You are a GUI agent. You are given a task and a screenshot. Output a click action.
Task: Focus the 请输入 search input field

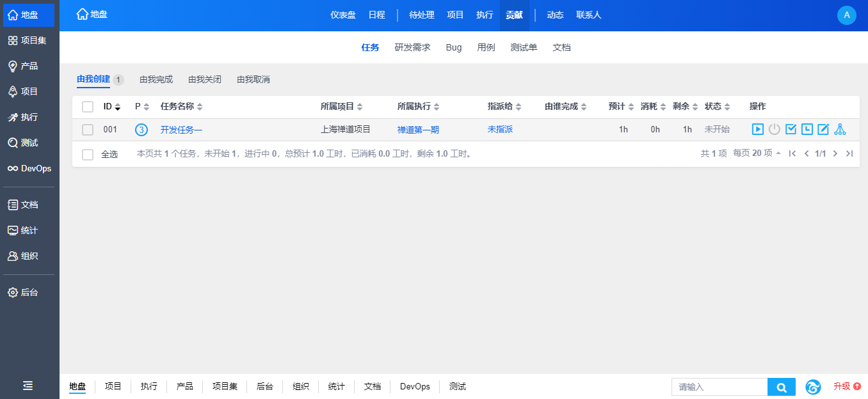pos(719,387)
